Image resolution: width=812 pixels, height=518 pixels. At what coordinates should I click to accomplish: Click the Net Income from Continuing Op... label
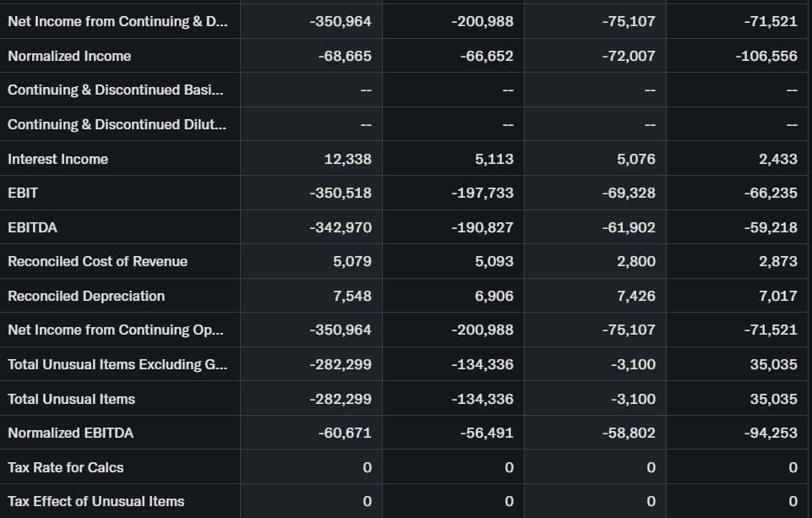[116, 330]
